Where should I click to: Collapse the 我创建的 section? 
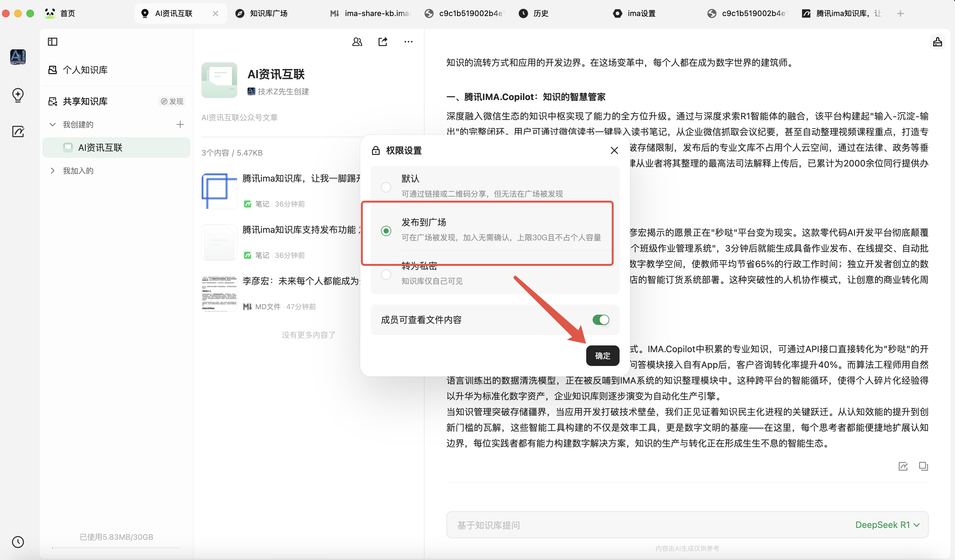(x=53, y=124)
